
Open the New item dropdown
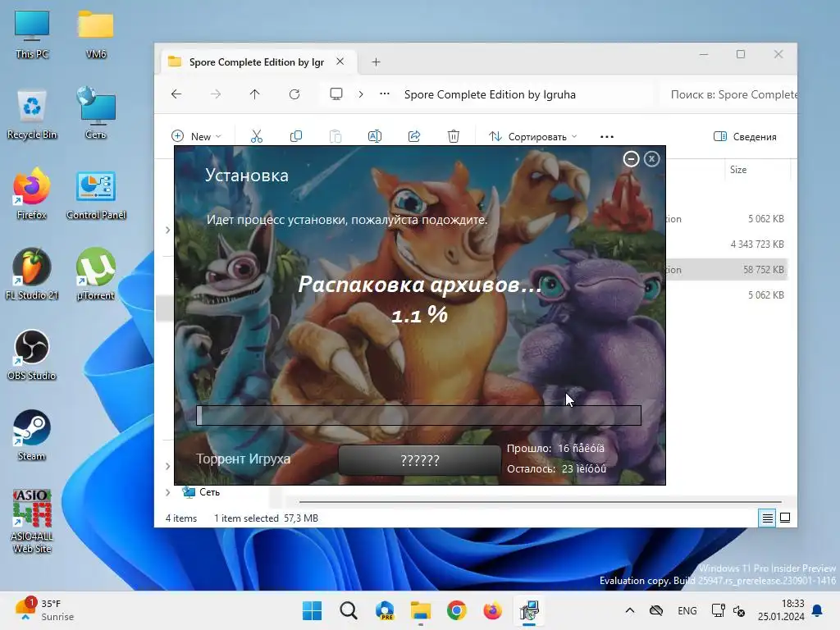196,137
